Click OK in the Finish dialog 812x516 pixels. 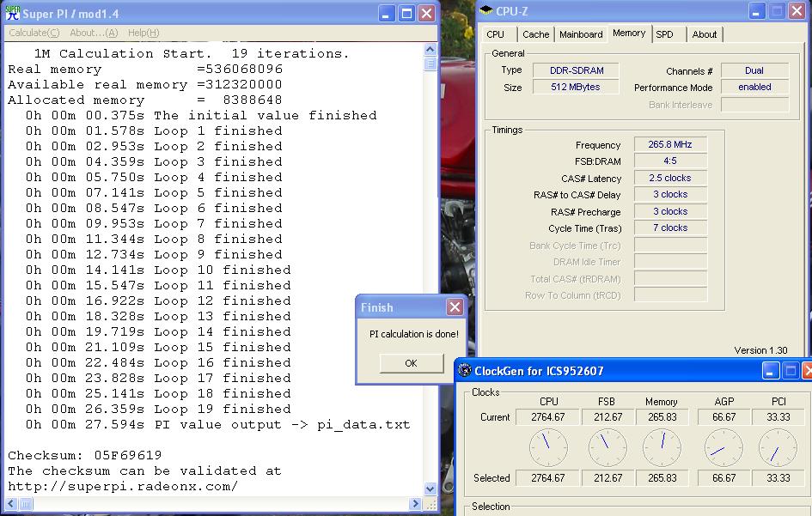[412, 363]
